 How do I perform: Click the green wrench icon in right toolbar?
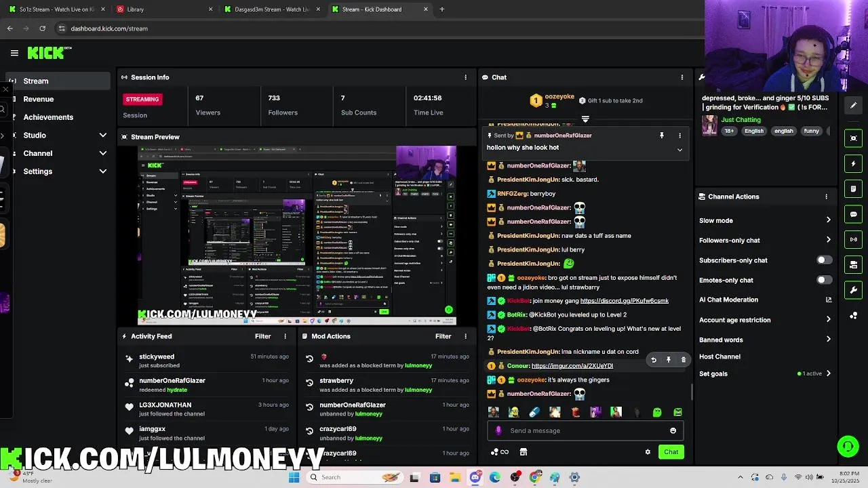(x=853, y=290)
